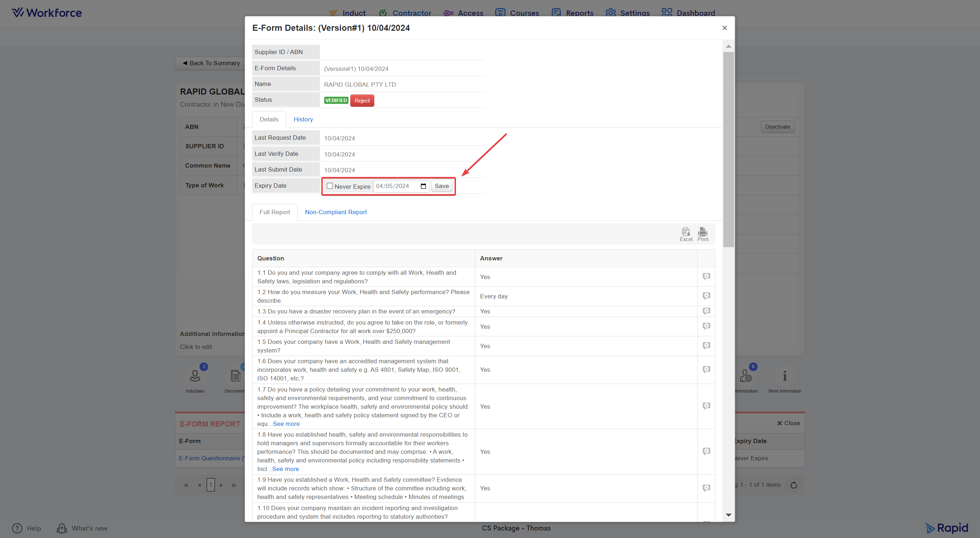Close the E-Form Report panel
Screen dimensions: 980x538
coord(788,423)
